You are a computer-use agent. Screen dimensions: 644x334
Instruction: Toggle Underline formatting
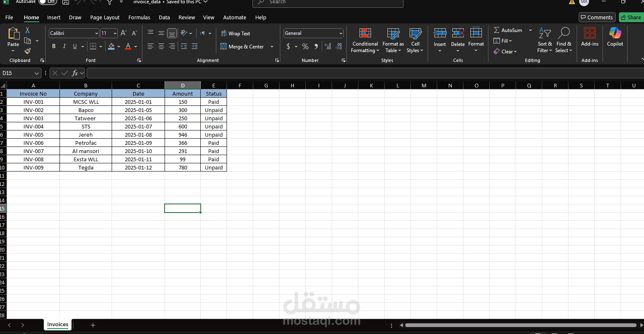pyautogui.click(x=75, y=46)
